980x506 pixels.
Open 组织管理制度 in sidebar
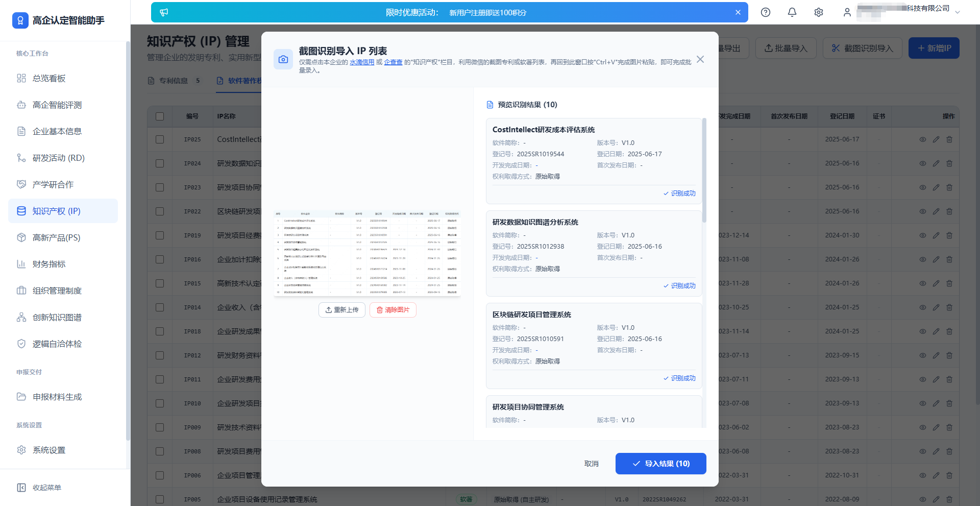pos(63,291)
